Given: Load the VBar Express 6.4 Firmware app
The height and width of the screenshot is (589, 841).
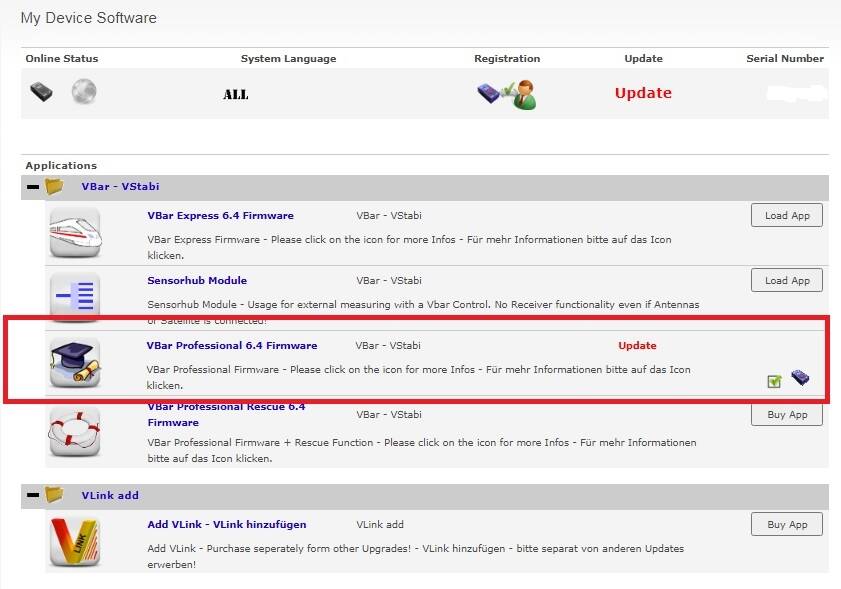Looking at the screenshot, I should [x=787, y=215].
